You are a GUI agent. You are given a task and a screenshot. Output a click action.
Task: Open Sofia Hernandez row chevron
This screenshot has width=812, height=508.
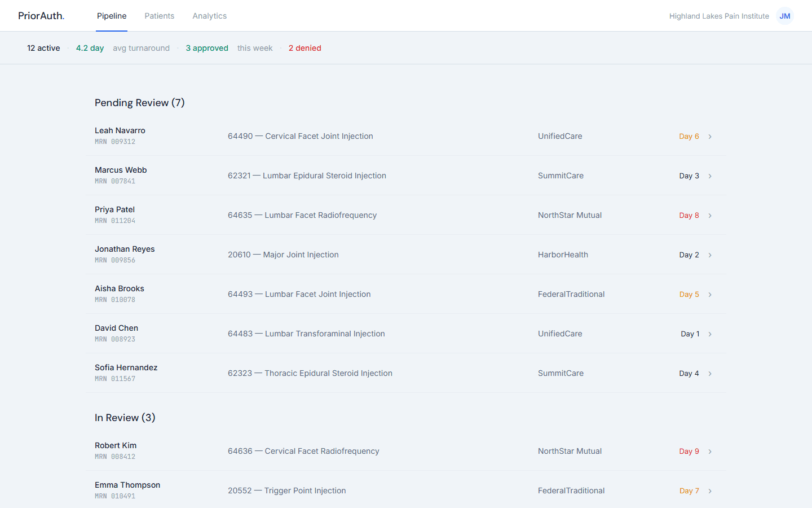(710, 374)
